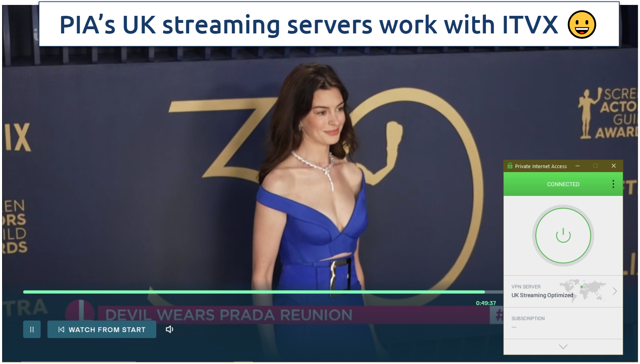Toggle the PIA VPN power button

point(563,236)
